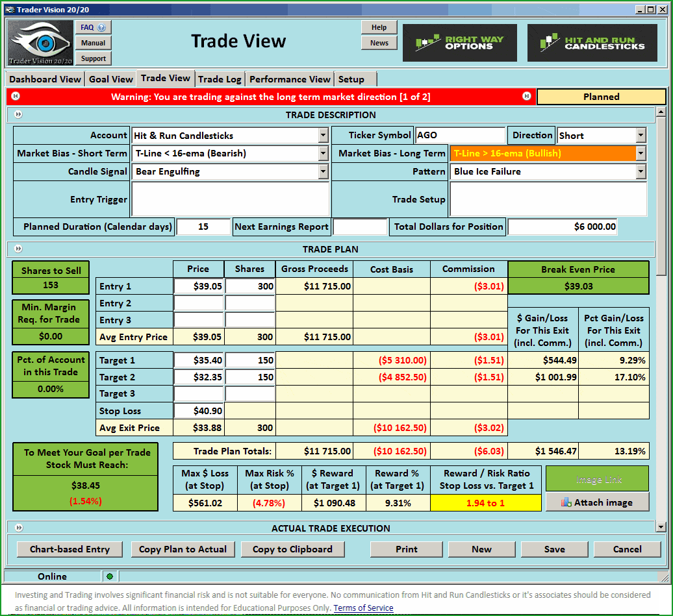
Task: Click the Reward/Risk Ratio 1.94 to 1 cell
Action: click(x=485, y=503)
